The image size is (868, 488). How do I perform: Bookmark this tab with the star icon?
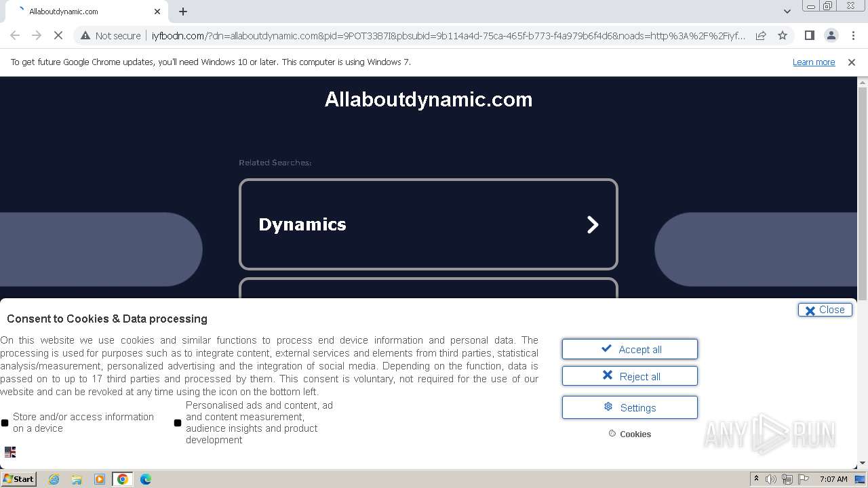click(x=783, y=35)
